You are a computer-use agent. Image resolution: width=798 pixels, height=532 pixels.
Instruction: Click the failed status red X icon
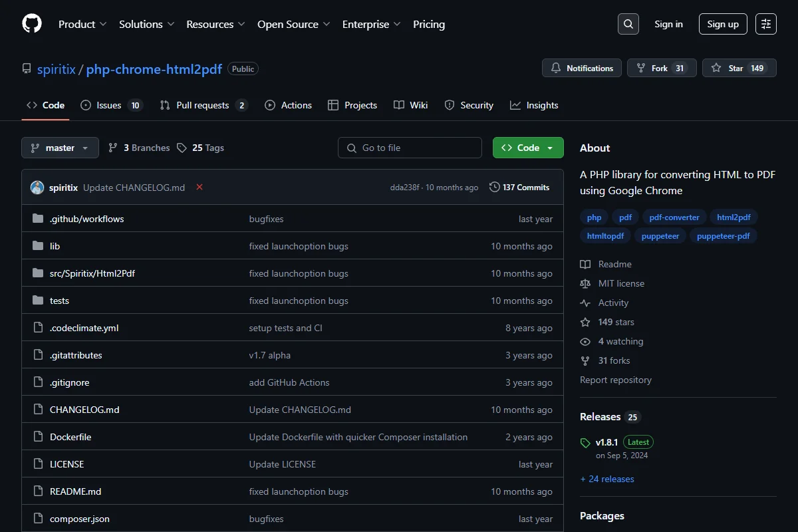(x=199, y=188)
